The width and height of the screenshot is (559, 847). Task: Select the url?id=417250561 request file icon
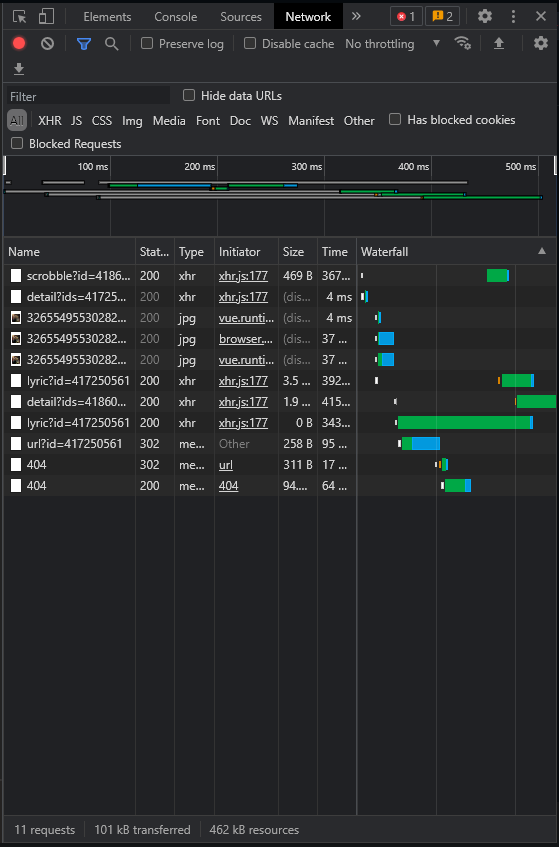pyautogui.click(x=16, y=443)
